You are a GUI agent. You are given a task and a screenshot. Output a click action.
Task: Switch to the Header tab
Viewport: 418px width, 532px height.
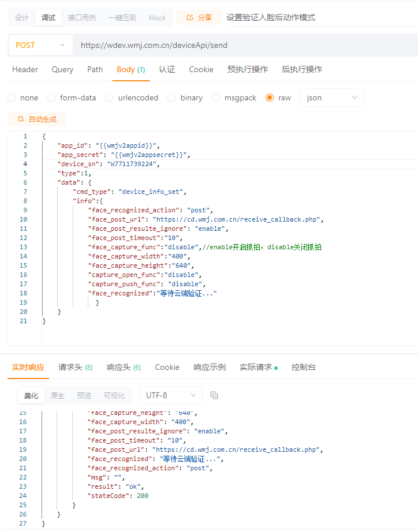tap(25, 69)
